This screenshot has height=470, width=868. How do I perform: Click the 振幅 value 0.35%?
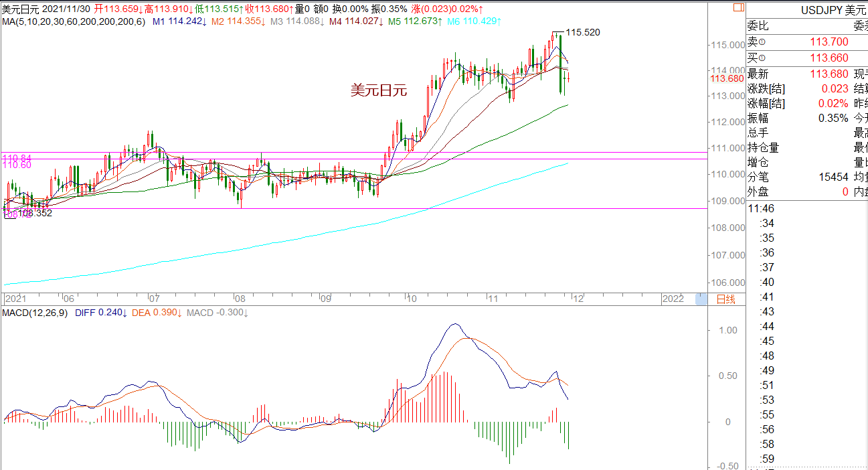tap(833, 118)
